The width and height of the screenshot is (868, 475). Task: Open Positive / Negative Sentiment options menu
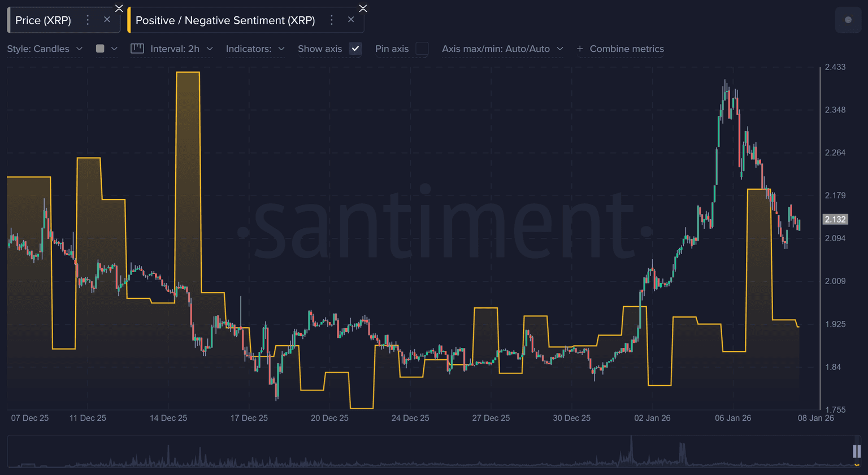tap(332, 20)
